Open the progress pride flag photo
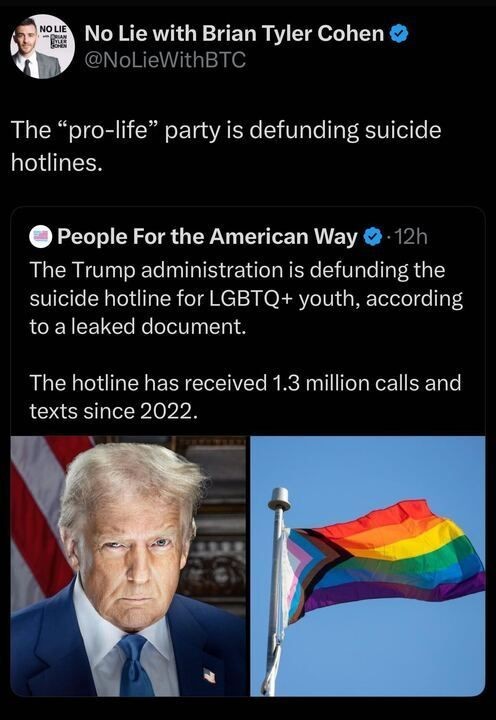Viewport: 496px width, 720px height. pos(368,566)
